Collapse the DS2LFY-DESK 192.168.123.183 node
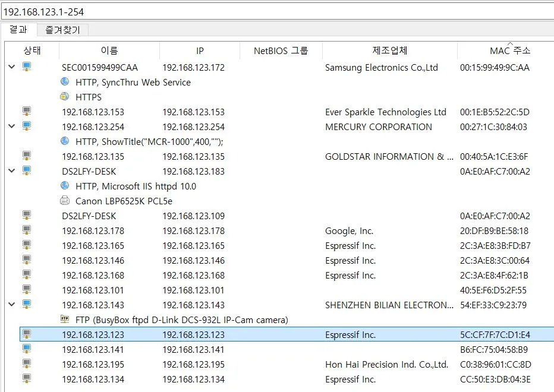The image size is (554, 392). (x=12, y=170)
